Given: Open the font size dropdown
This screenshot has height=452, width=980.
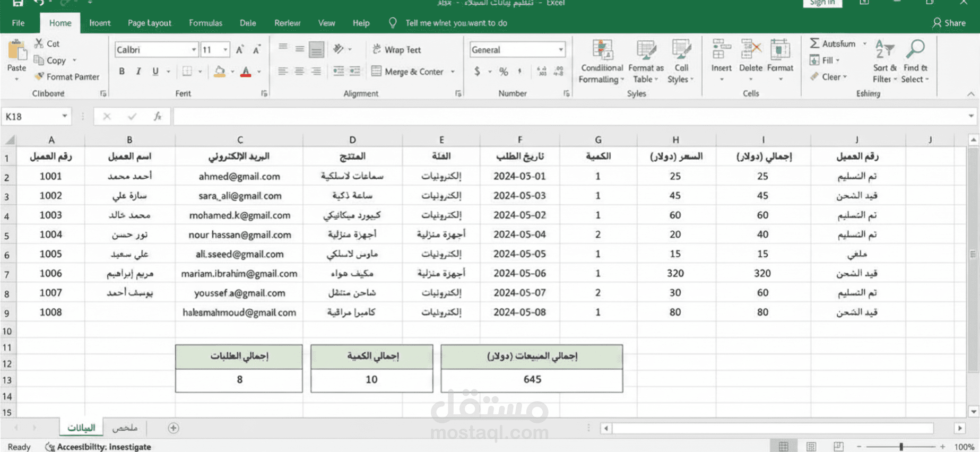Looking at the screenshot, I should tap(226, 50).
